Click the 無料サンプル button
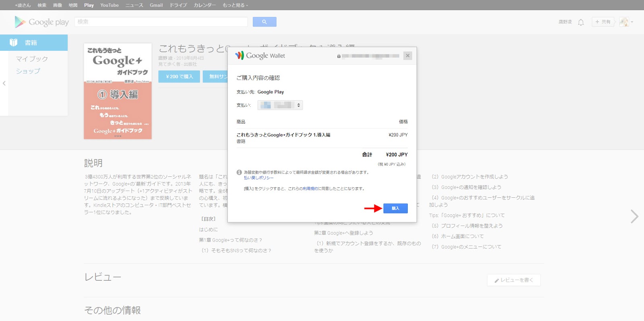The height and width of the screenshot is (321, 644). pos(215,77)
